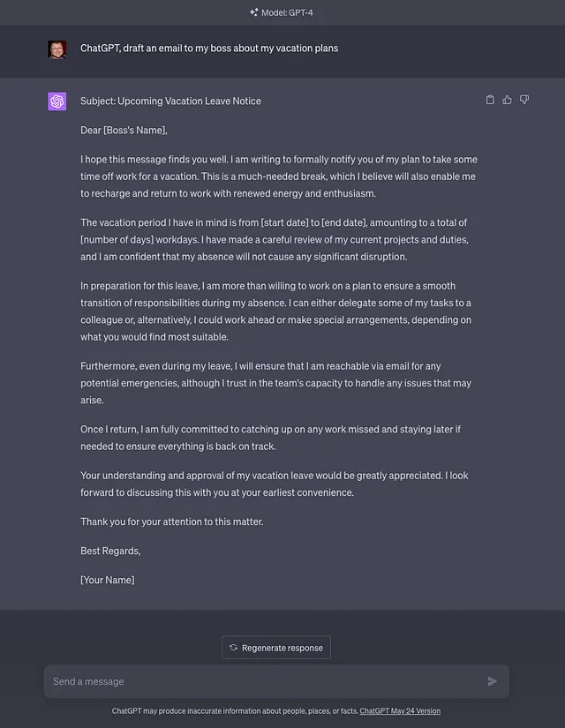Click the Subject: Upcoming Vacation Leave Notice line
565x728 pixels.
[x=170, y=101]
